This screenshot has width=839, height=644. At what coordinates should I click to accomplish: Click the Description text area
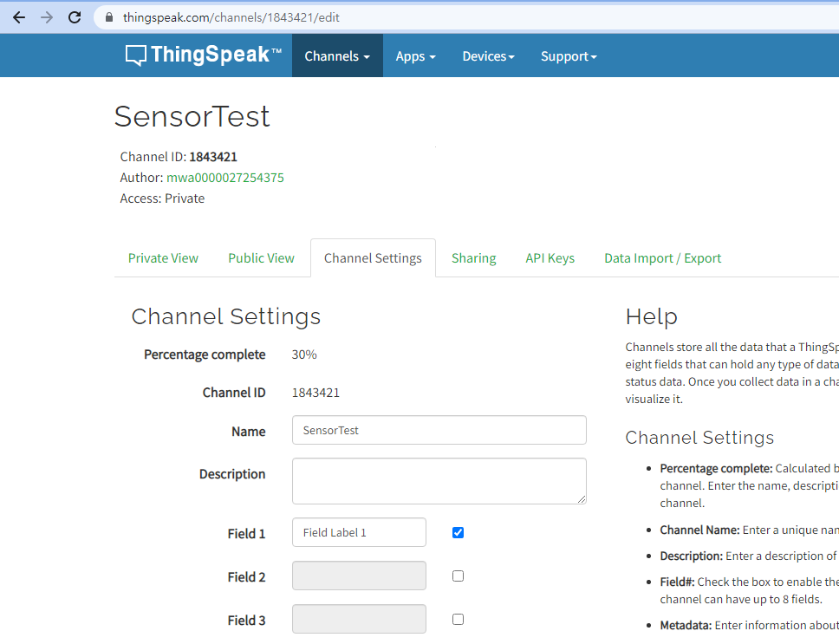(x=439, y=481)
